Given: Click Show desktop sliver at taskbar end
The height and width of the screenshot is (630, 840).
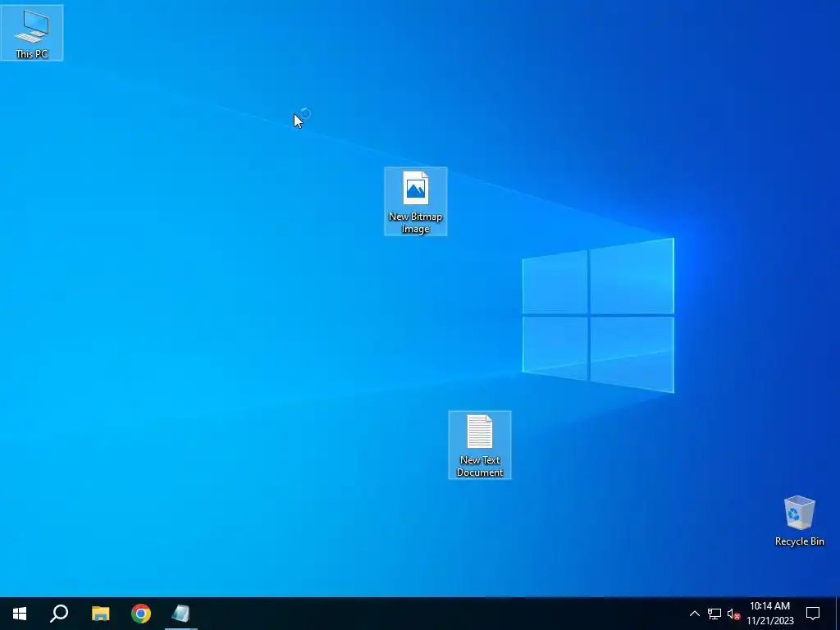Looking at the screenshot, I should pyautogui.click(x=838, y=614).
